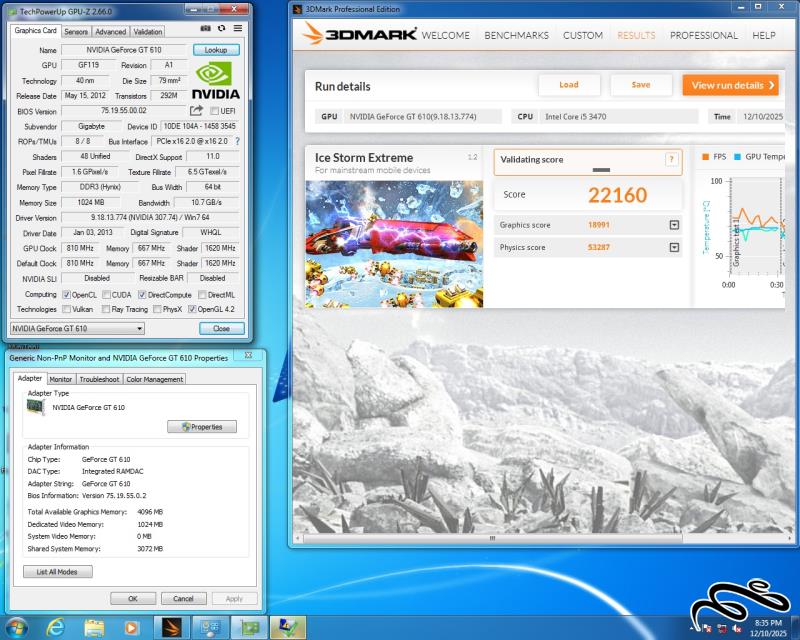The image size is (800, 640).
Task: Click the Ice Storm Extreme thumbnail
Action: click(394, 243)
